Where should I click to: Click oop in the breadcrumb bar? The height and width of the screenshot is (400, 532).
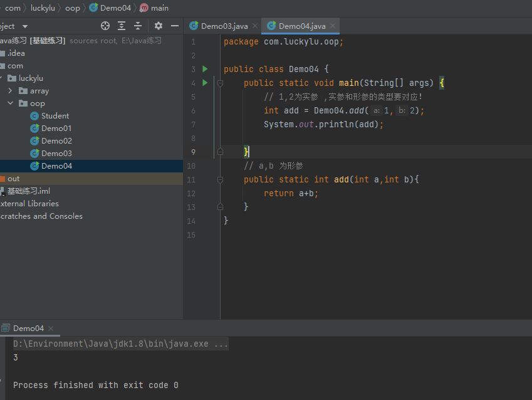tap(73, 8)
